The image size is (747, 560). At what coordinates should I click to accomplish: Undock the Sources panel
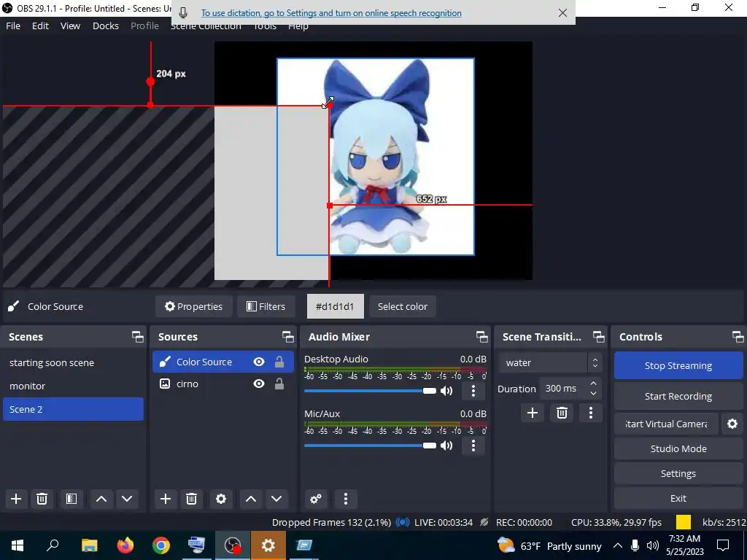[287, 337]
